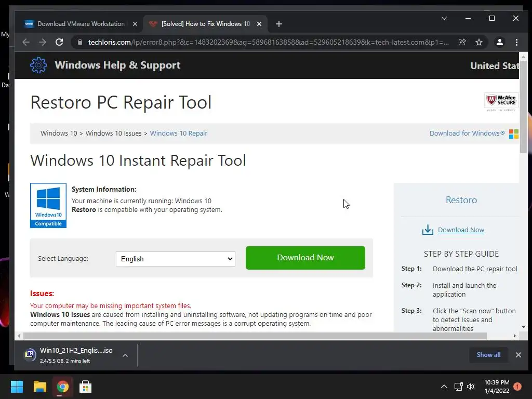The width and height of the screenshot is (532, 399).
Task: Click 'Issues:' red heading text
Action: tap(42, 294)
